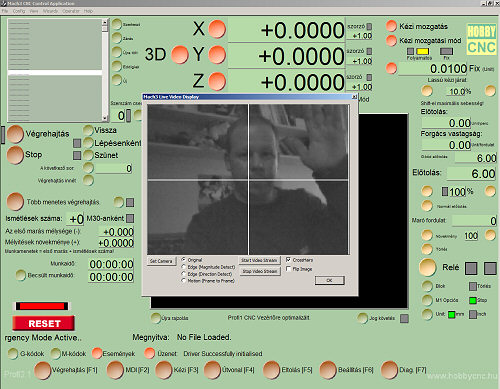Click the round Stop button
Image resolution: width=500 pixels, height=389 pixels.
15,155
